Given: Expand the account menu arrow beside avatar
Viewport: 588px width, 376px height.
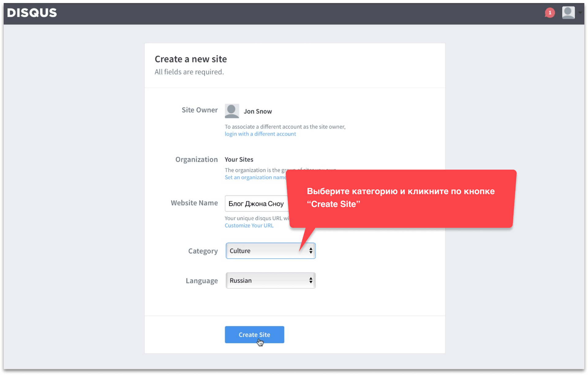Looking at the screenshot, I should [580, 13].
